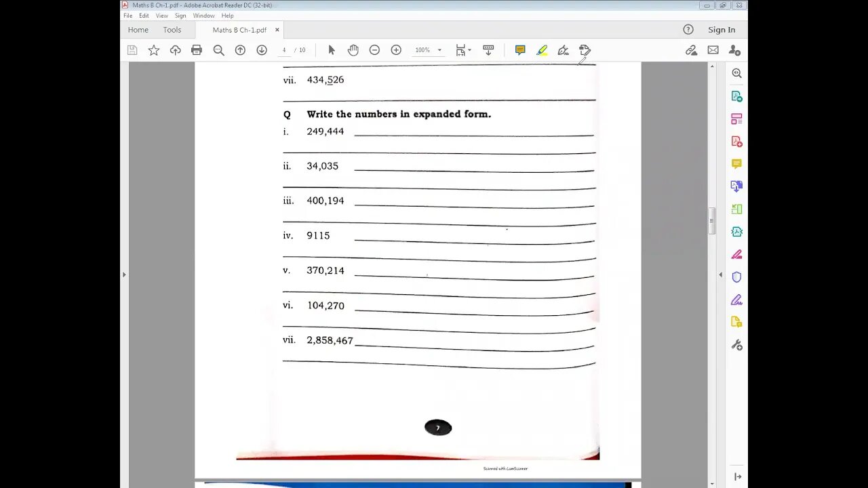Open Create PDF tool in side pane
The width and height of the screenshot is (868, 488).
tap(737, 142)
